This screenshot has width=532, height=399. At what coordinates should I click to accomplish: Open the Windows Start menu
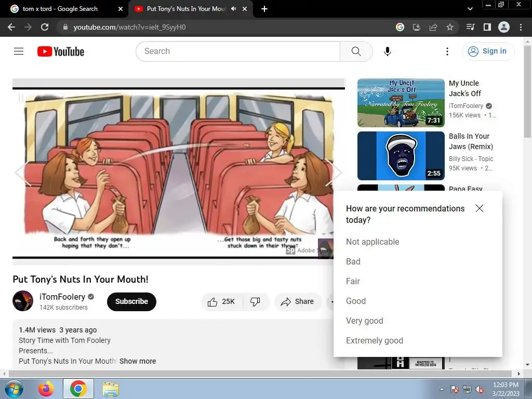[14, 389]
